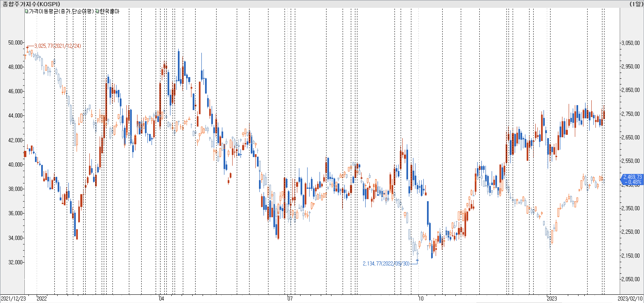Click the 한국콜마 legend label
The image size is (644, 303).
click(x=109, y=11)
